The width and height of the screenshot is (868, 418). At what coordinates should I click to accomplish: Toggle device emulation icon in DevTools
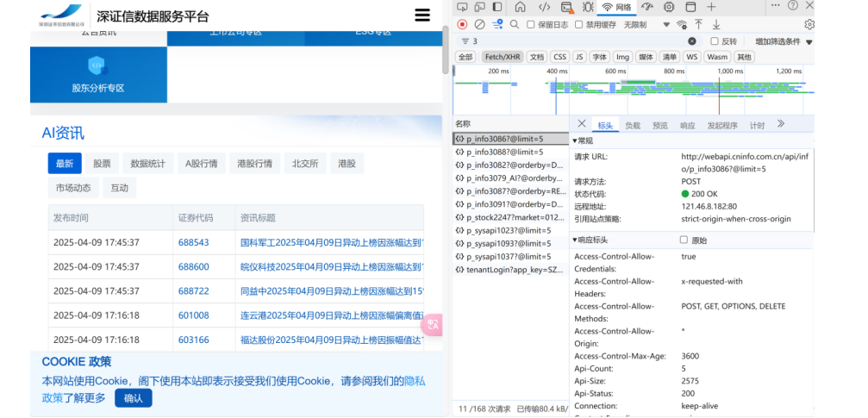pyautogui.click(x=480, y=7)
